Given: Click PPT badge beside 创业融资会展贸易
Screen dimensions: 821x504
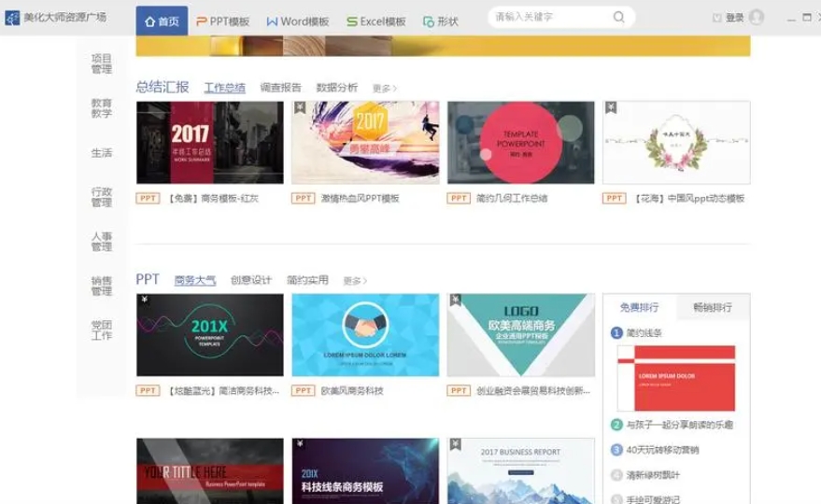Looking at the screenshot, I should pyautogui.click(x=459, y=390).
